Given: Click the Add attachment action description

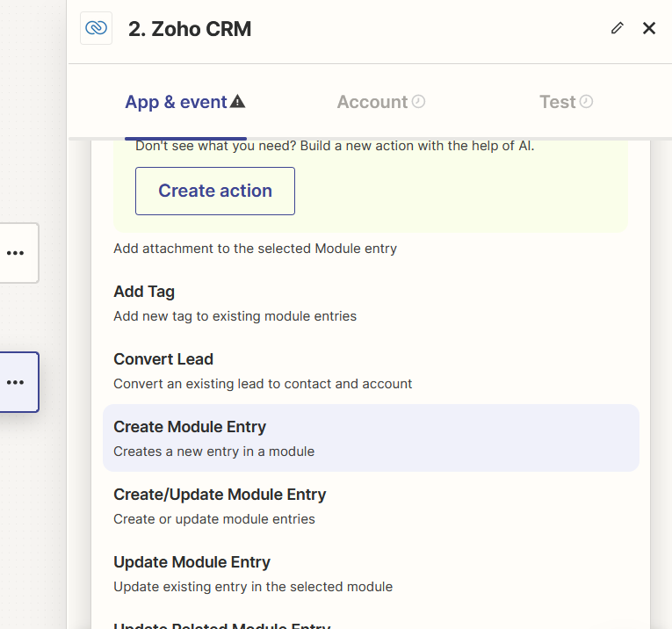Looking at the screenshot, I should [x=255, y=249].
